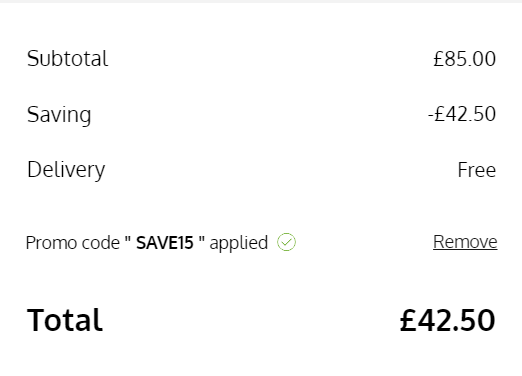Click the -£42.50 saving amount

click(462, 114)
